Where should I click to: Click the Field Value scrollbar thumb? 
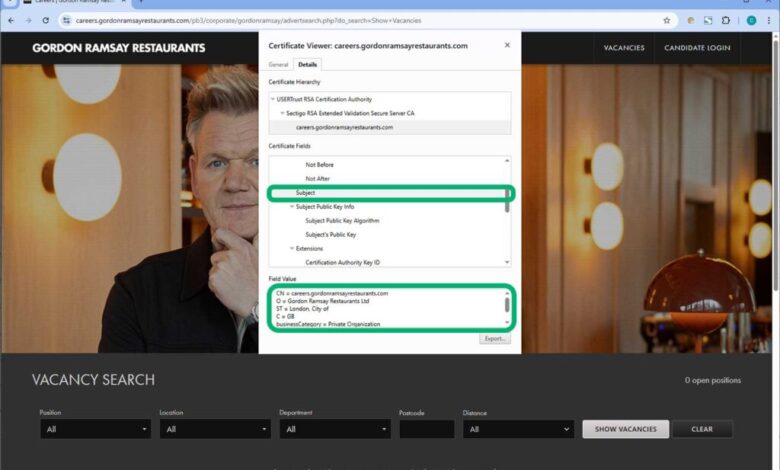coord(507,304)
